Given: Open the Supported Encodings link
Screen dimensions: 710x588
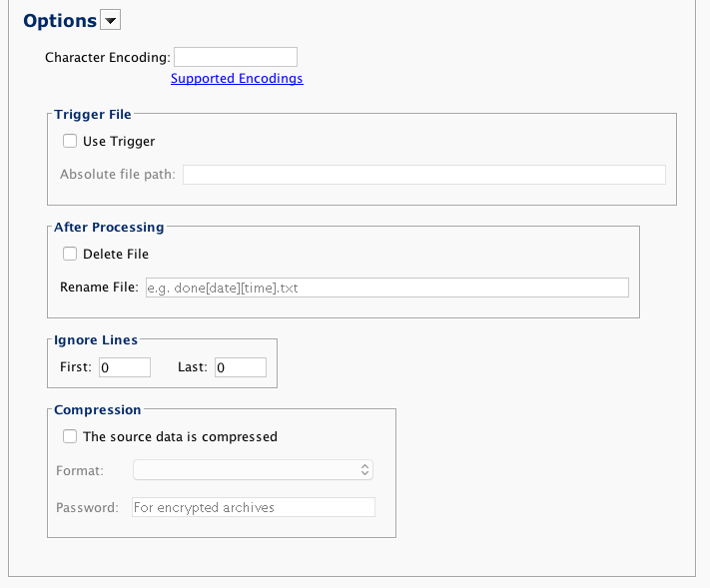Looking at the screenshot, I should [x=237, y=78].
